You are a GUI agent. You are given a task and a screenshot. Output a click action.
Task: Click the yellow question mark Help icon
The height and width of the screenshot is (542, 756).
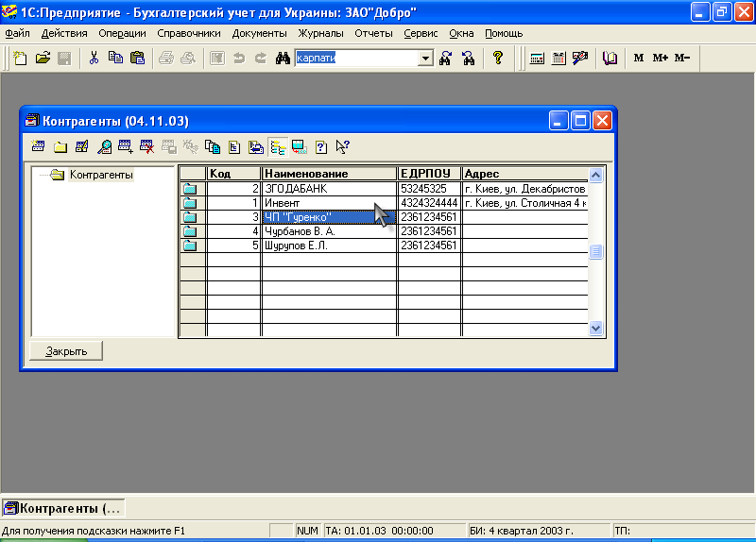498,59
